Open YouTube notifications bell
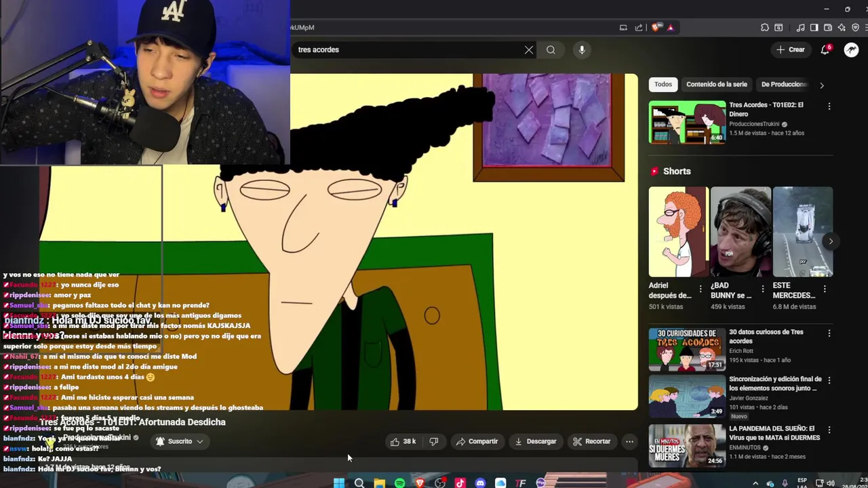Viewport: 868px width, 488px height. (825, 49)
